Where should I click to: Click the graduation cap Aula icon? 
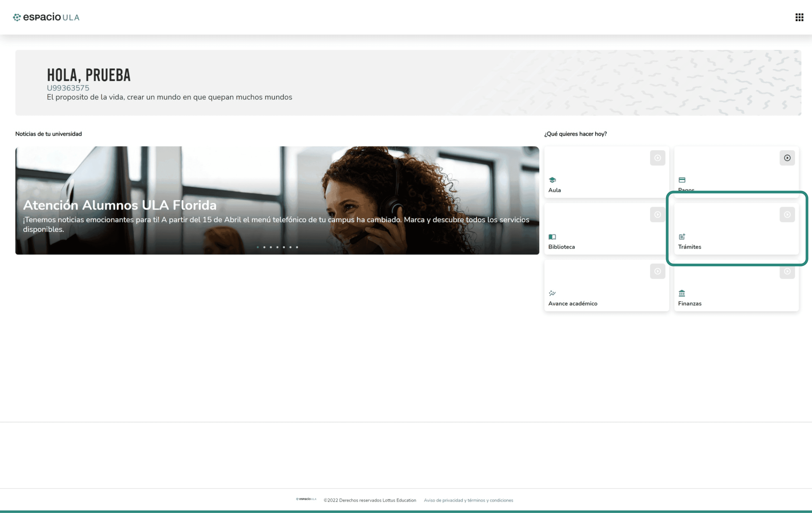click(x=552, y=180)
